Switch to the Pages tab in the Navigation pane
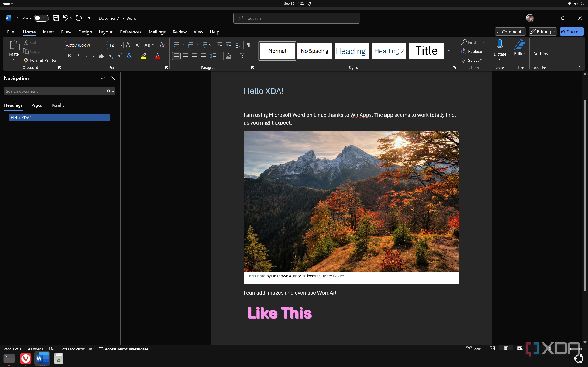 pos(37,105)
